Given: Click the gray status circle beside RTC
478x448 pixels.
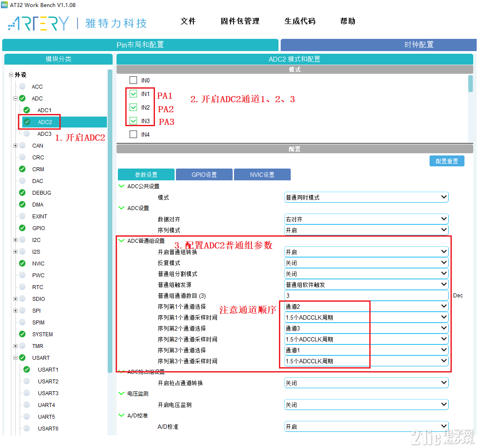Looking at the screenshot, I should [22, 287].
